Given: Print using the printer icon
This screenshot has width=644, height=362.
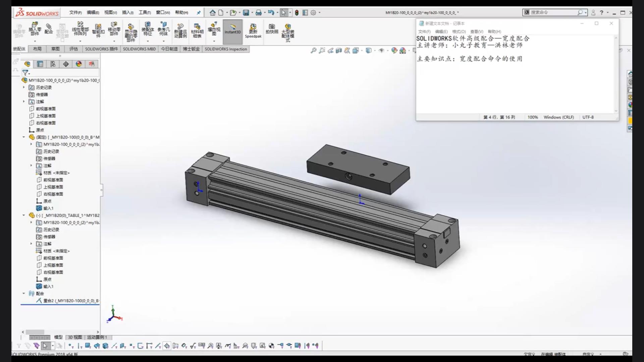Looking at the screenshot, I should click(259, 13).
